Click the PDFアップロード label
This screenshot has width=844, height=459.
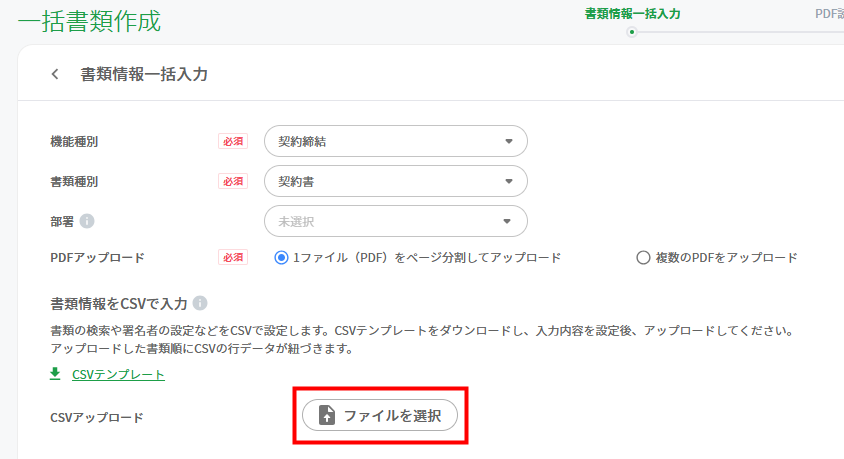pyautogui.click(x=97, y=258)
